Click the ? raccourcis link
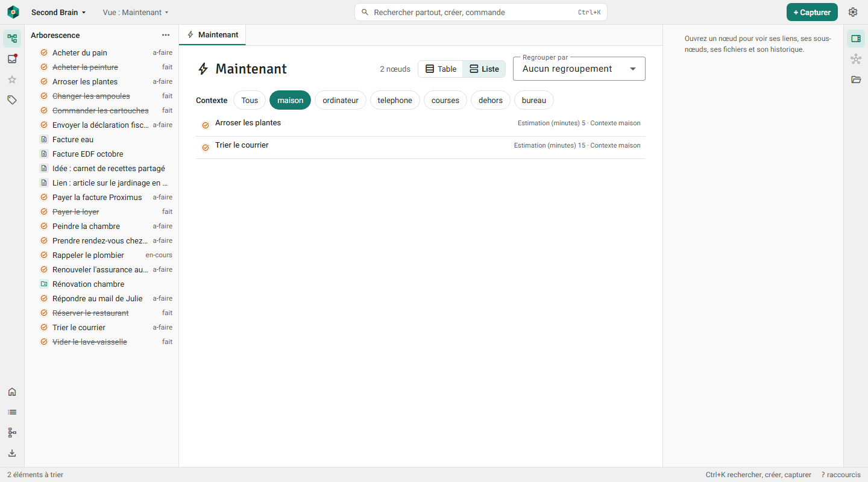 841,475
